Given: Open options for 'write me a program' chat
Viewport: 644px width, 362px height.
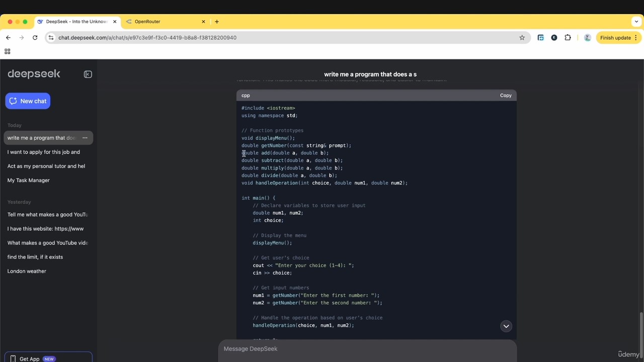Looking at the screenshot, I should point(85,138).
